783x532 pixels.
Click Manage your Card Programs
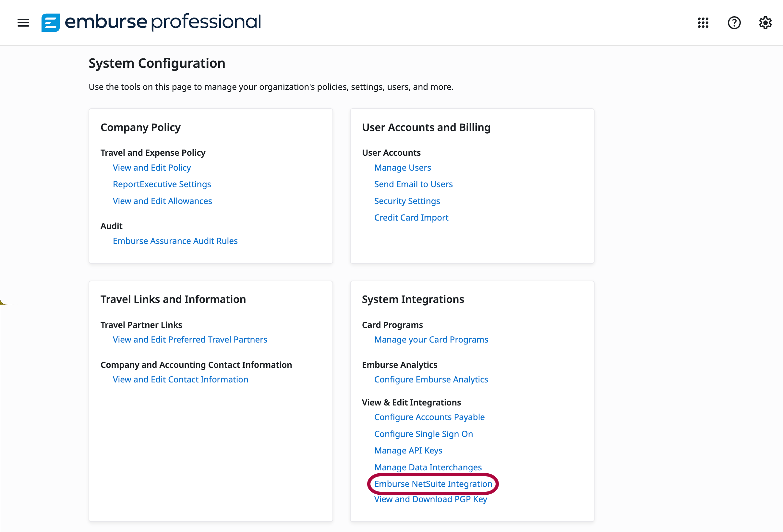(x=431, y=339)
